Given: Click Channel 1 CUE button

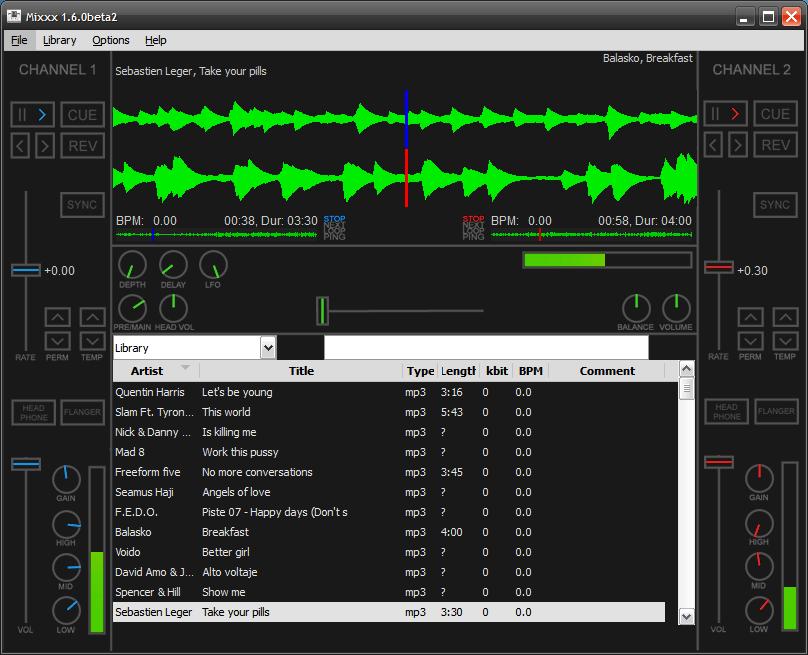Looking at the screenshot, I should (x=82, y=114).
